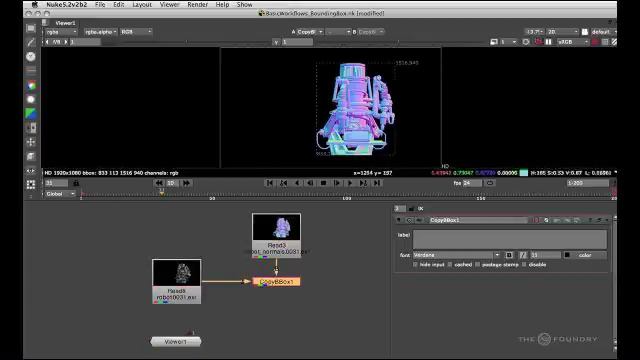Toggle the timeline loop mode button
The width and height of the screenshot is (640, 360).
490,183
